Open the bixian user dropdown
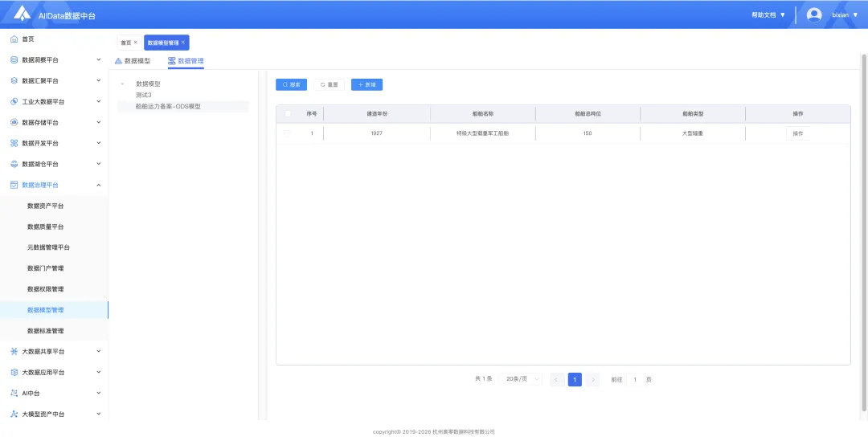The height and width of the screenshot is (441, 868). click(x=845, y=15)
